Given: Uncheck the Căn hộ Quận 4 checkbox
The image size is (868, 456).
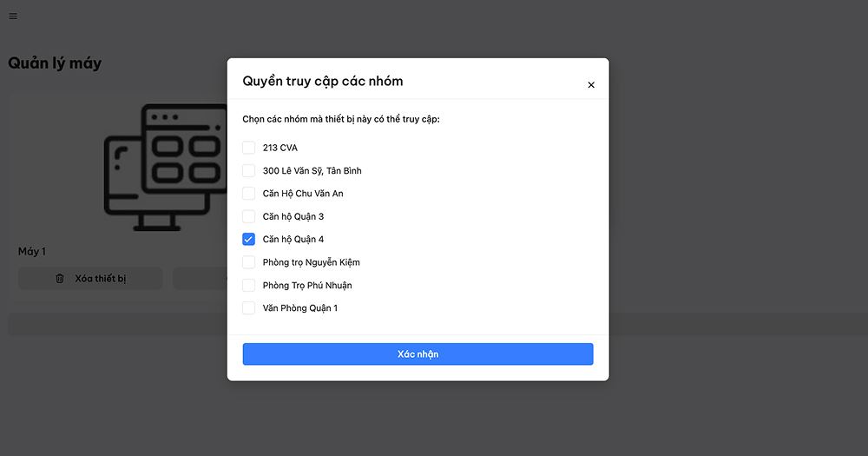Looking at the screenshot, I should tap(248, 240).
